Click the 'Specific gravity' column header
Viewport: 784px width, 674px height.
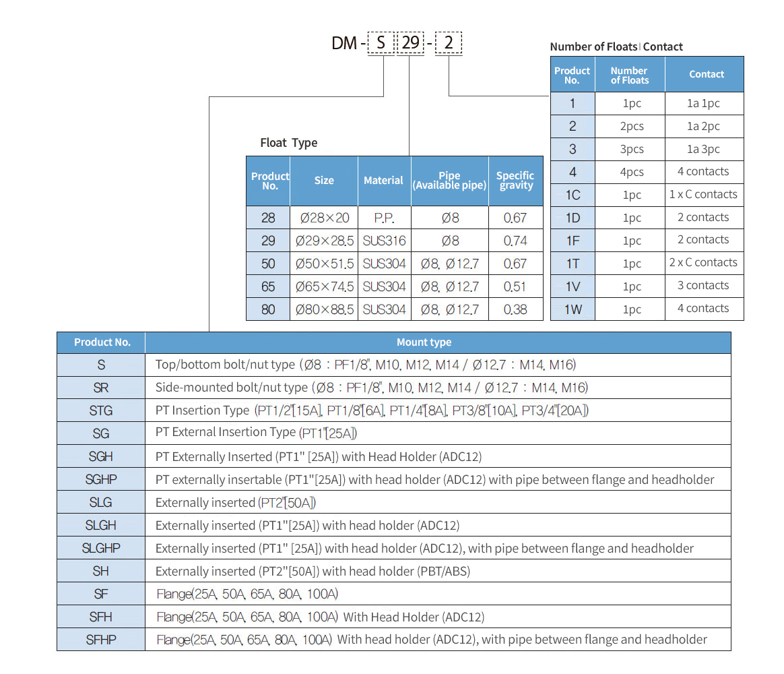515,181
